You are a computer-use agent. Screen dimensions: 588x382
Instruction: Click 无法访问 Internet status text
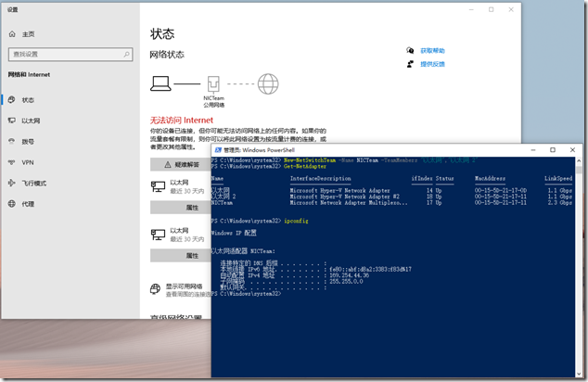(x=182, y=121)
